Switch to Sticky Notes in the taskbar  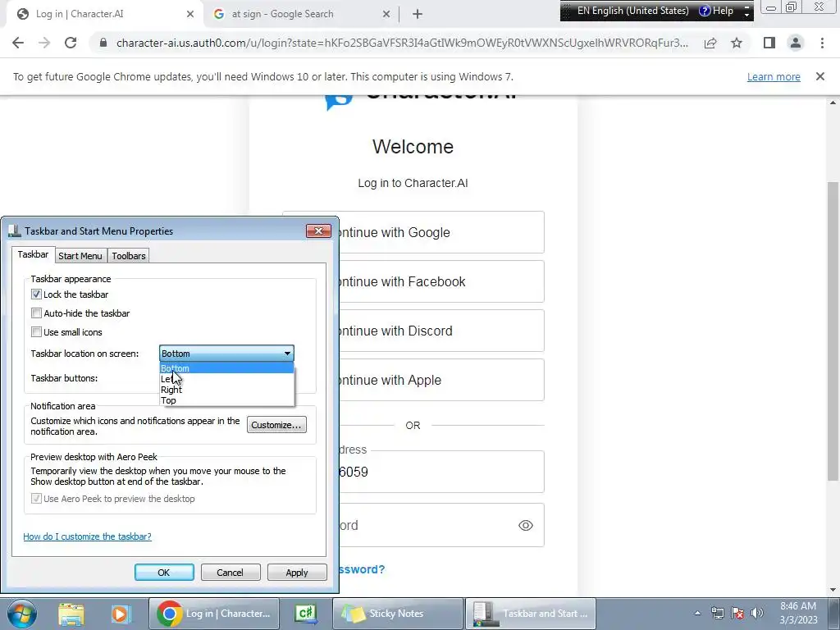point(398,614)
